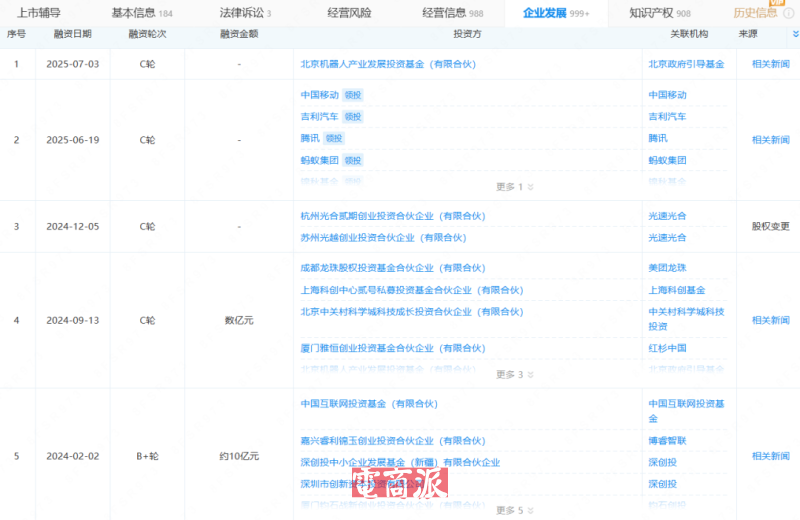Expand the double-chevron icon in table header
This screenshot has width=800, height=520.
[795, 33]
